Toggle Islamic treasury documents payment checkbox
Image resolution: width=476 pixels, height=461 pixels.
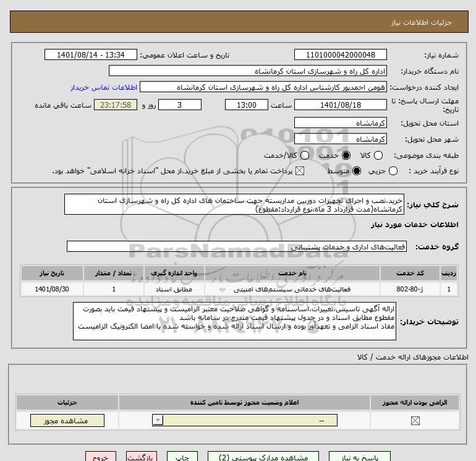(x=300, y=171)
